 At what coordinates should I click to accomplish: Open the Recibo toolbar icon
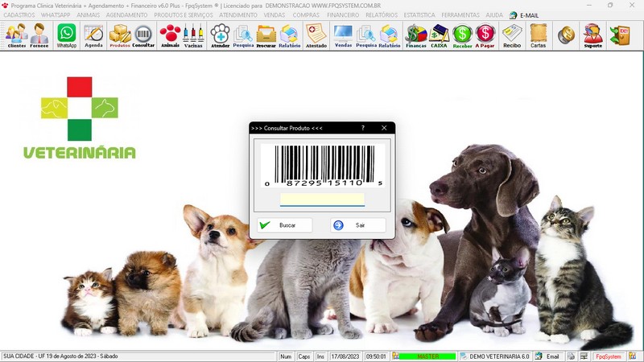512,35
